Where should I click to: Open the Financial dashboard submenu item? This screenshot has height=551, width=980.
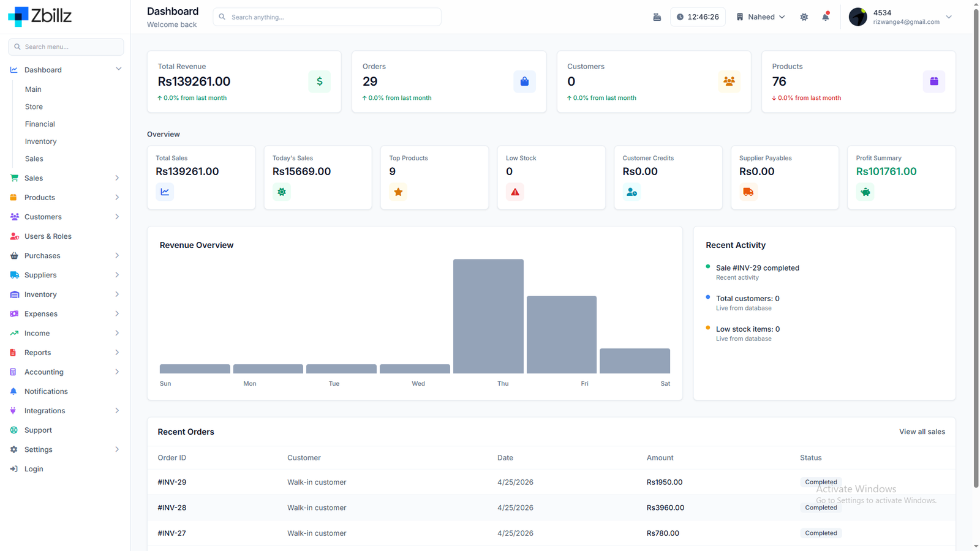click(40, 124)
